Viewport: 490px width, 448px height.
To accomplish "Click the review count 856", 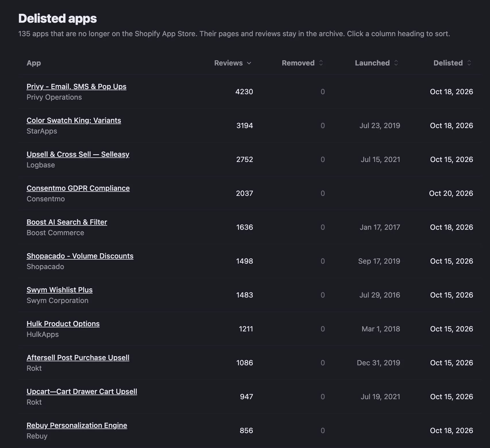I will (246, 430).
